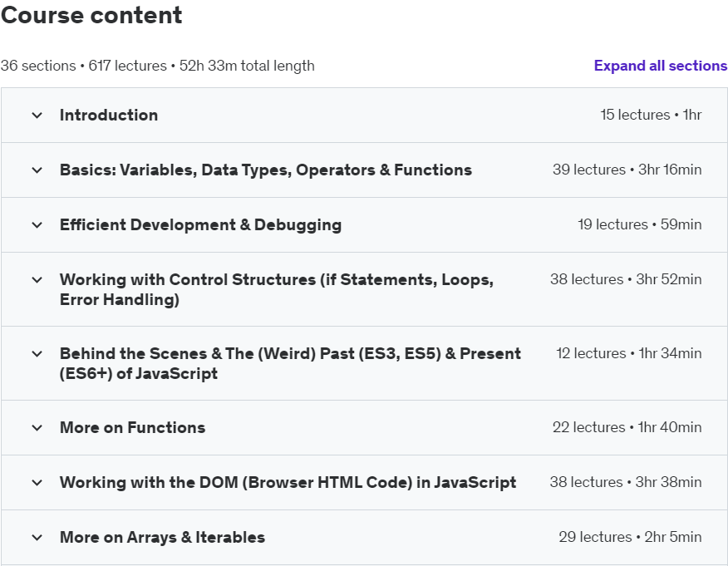The image size is (728, 566).
Task: Click the chevron next to Basics: Variables section
Action: tap(37, 170)
